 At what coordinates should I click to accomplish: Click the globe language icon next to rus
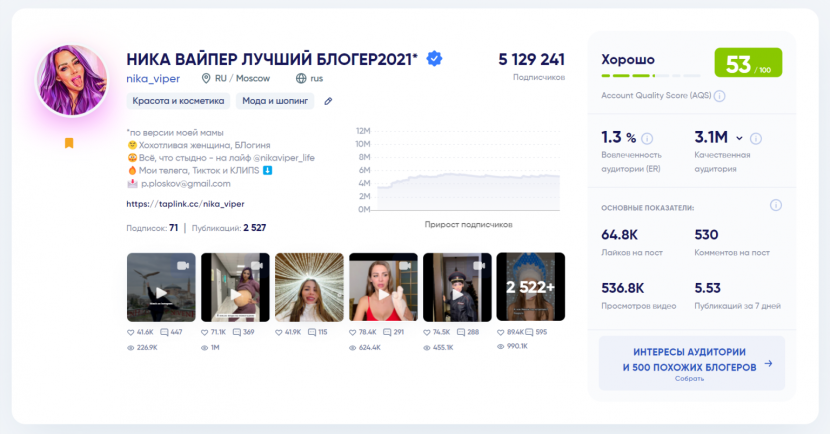301,78
